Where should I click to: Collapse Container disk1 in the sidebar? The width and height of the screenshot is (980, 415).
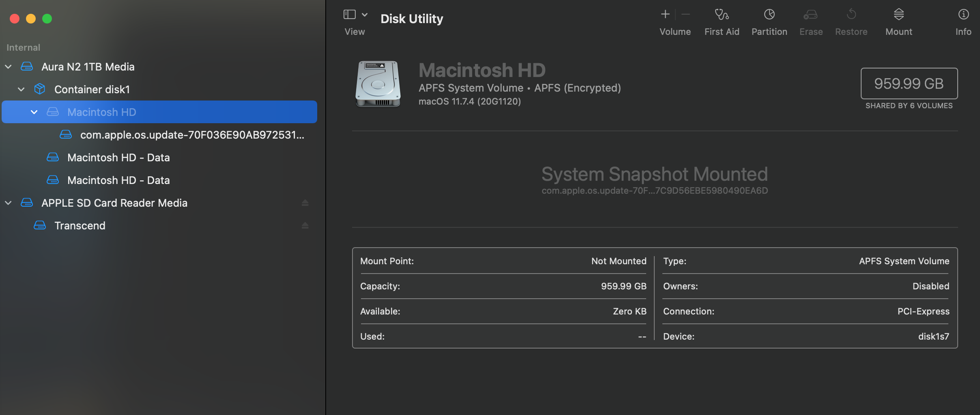pos(21,89)
